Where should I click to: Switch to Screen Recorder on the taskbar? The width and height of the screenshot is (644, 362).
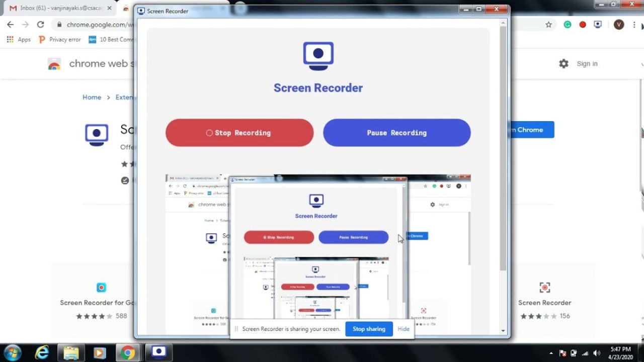[159, 352]
